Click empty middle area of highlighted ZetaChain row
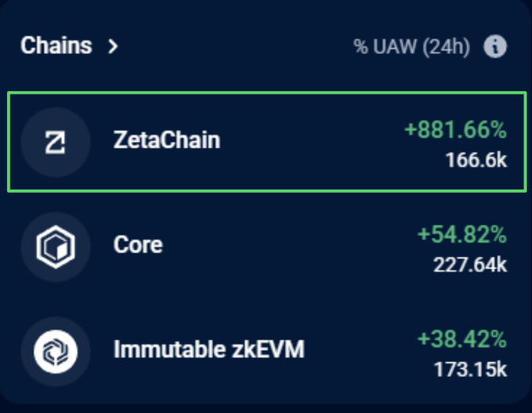Viewport: 532px width, 413px height. 313,142
